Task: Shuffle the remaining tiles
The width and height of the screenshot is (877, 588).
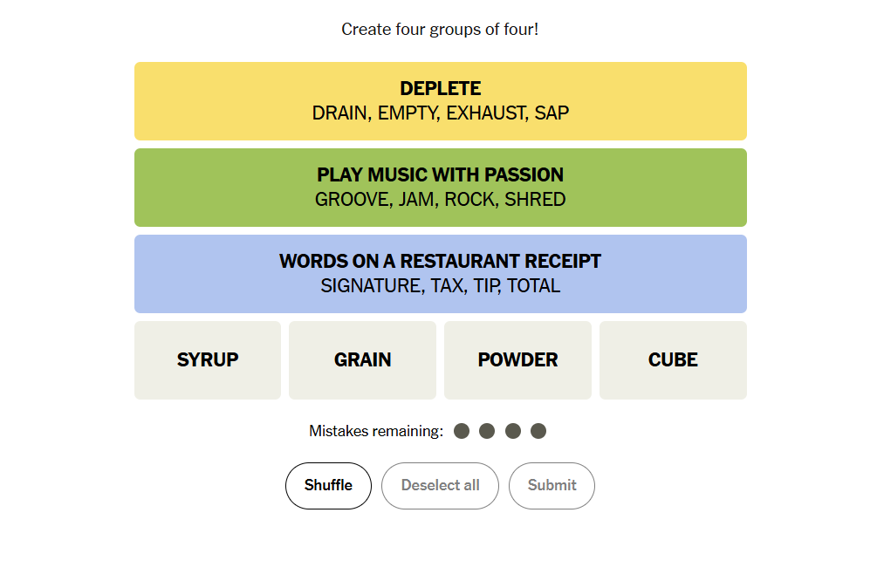Action: pos(328,486)
